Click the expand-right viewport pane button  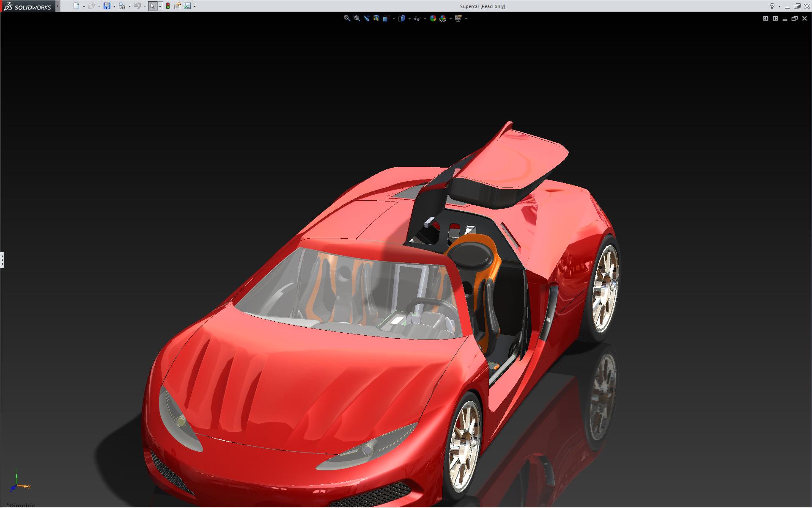click(x=775, y=18)
